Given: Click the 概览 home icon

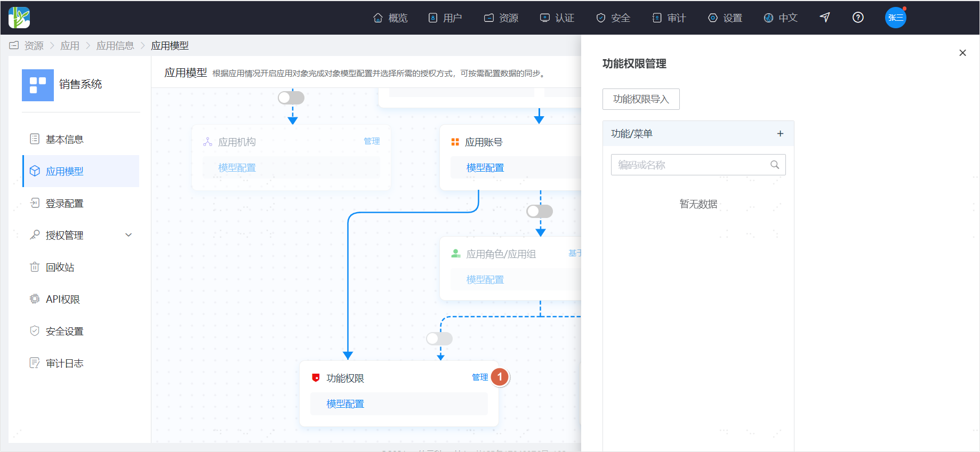Looking at the screenshot, I should [378, 18].
